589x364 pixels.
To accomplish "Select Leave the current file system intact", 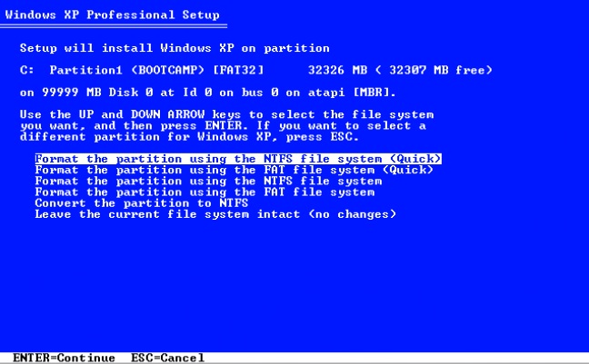I will tap(215, 214).
